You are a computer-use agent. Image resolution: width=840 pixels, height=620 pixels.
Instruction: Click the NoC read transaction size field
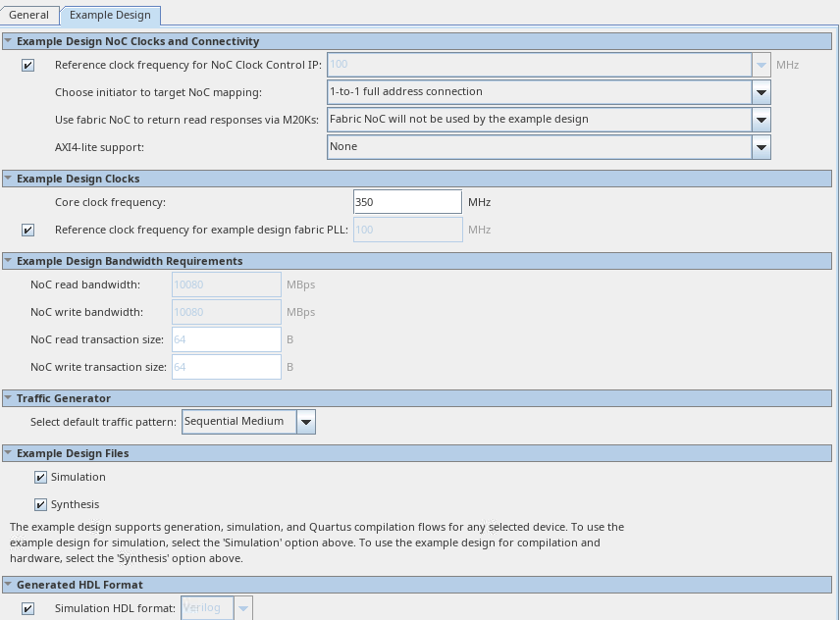coord(226,339)
